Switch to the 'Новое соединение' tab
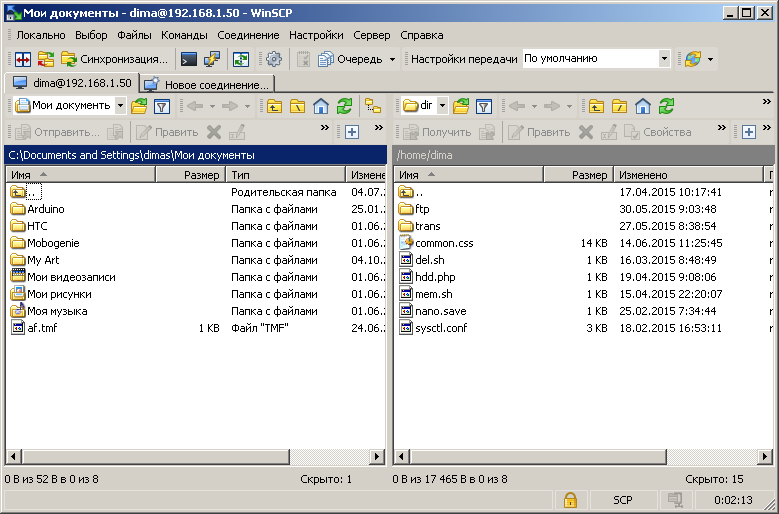 (207, 85)
